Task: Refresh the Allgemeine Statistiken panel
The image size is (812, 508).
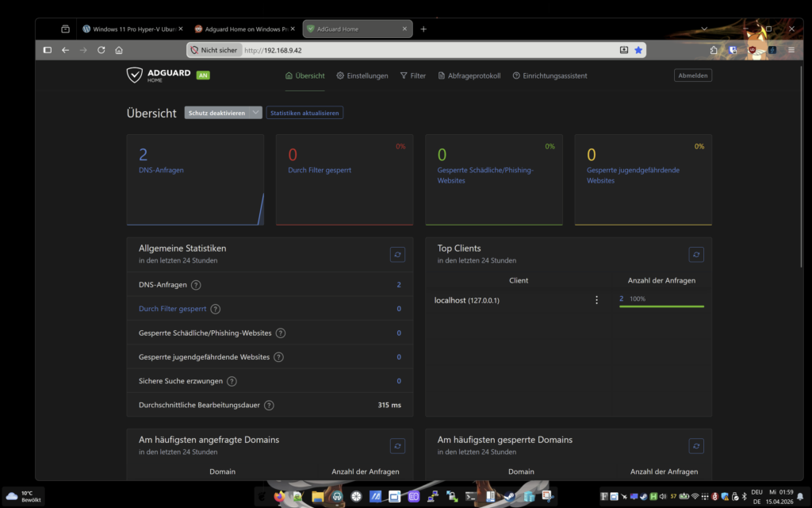Action: [398, 254]
